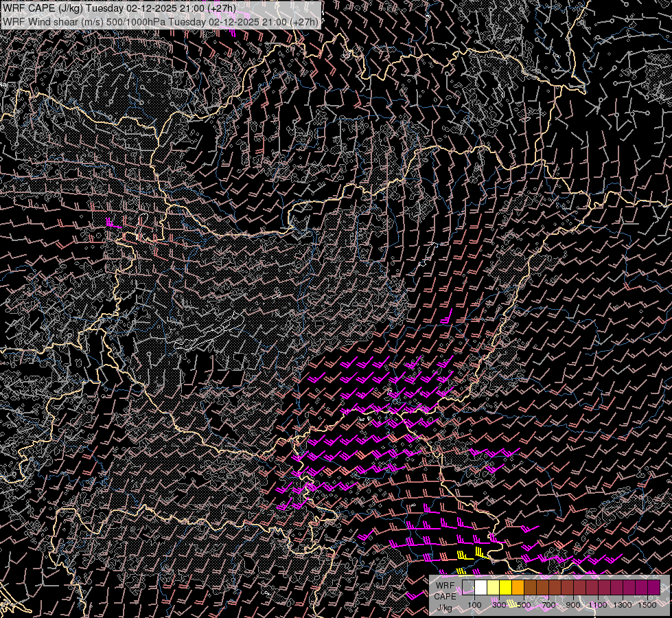Click the darkest purple swatch at 1500
The width and height of the screenshot is (672, 618).
point(654,588)
